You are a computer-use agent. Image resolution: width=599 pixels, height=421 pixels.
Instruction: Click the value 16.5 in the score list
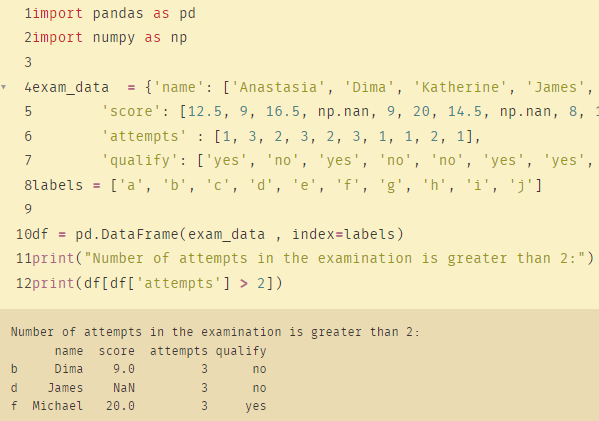pos(283,112)
